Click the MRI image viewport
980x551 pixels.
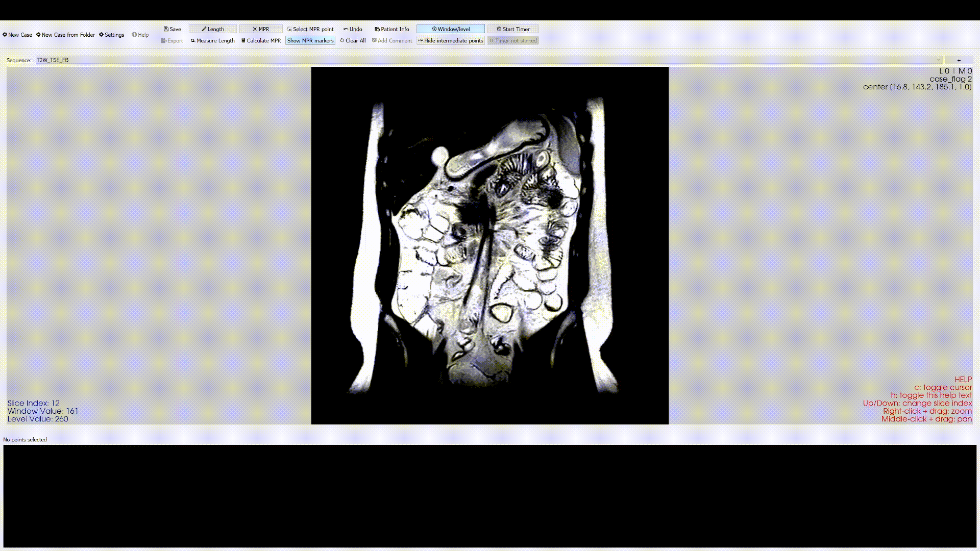click(490, 245)
